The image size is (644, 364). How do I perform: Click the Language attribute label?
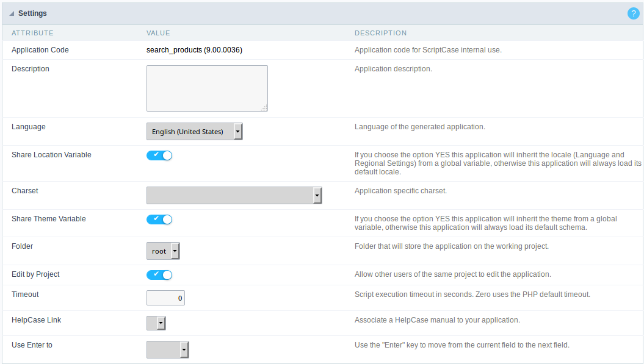tap(28, 126)
